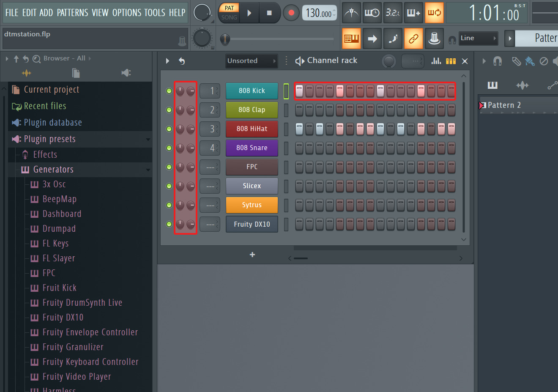Toggle loop recording icon
The width and height of the screenshot is (558, 392).
(x=434, y=13)
